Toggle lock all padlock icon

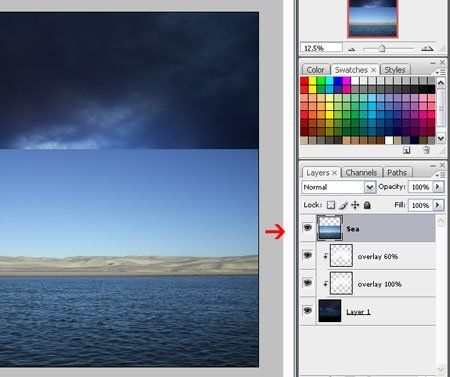pos(367,205)
